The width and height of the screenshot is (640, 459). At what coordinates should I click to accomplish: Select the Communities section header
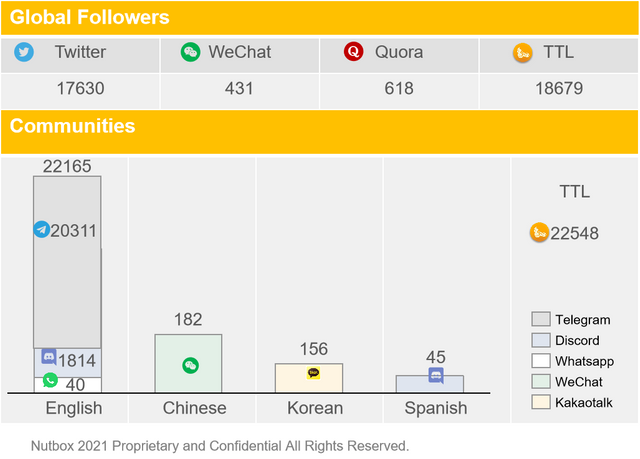(72, 127)
